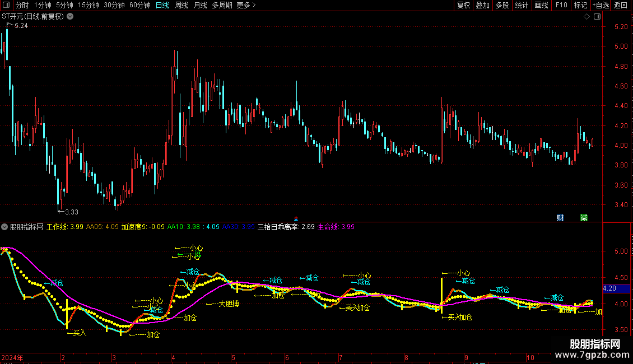Click the 叠加 overlay button
633x364 pixels.
pyautogui.click(x=483, y=5)
